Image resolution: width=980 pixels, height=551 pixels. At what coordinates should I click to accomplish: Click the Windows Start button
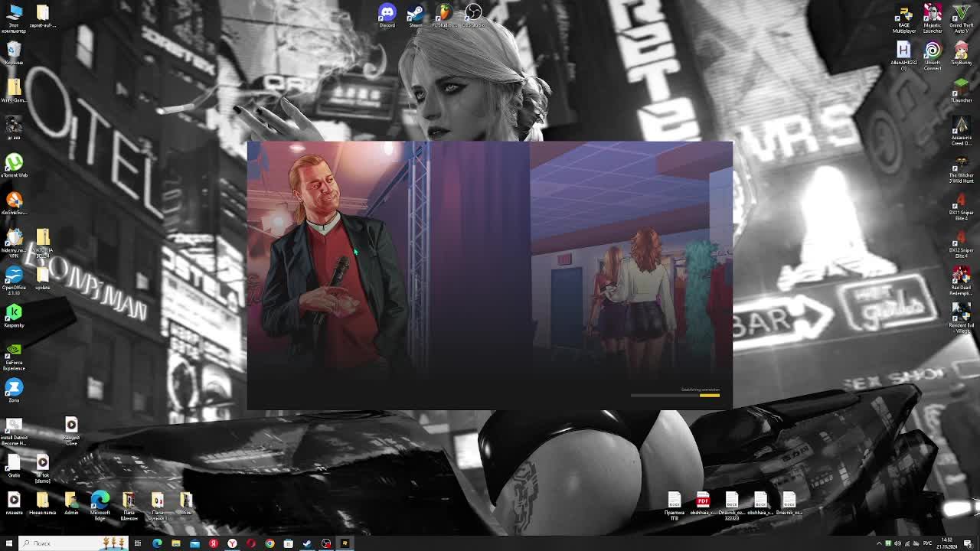click(x=8, y=543)
